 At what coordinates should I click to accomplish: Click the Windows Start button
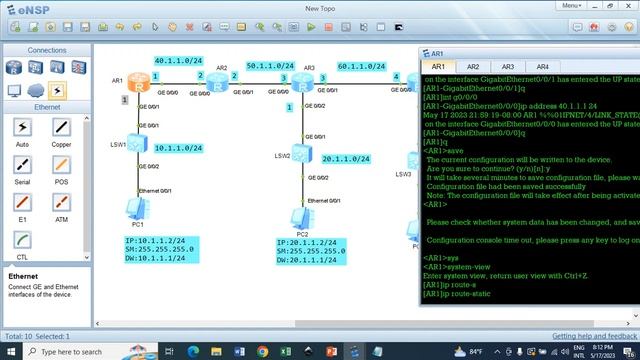tap(11, 351)
